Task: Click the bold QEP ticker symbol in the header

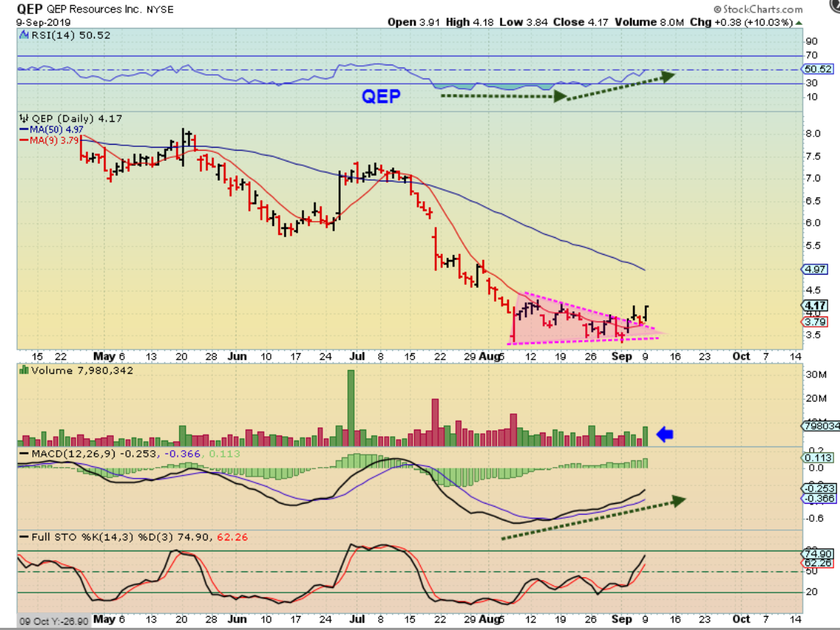Action: (29, 9)
